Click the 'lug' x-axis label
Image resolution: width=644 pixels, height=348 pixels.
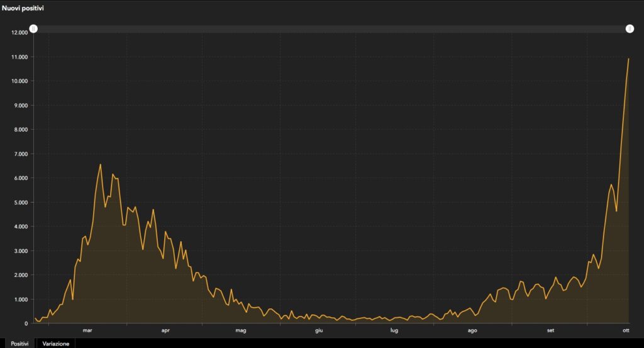click(394, 330)
